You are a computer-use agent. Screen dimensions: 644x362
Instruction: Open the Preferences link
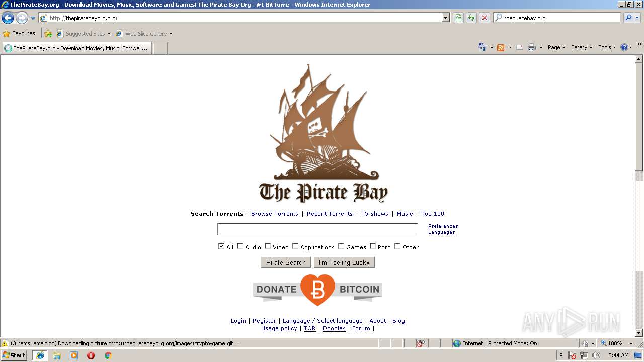(x=443, y=226)
